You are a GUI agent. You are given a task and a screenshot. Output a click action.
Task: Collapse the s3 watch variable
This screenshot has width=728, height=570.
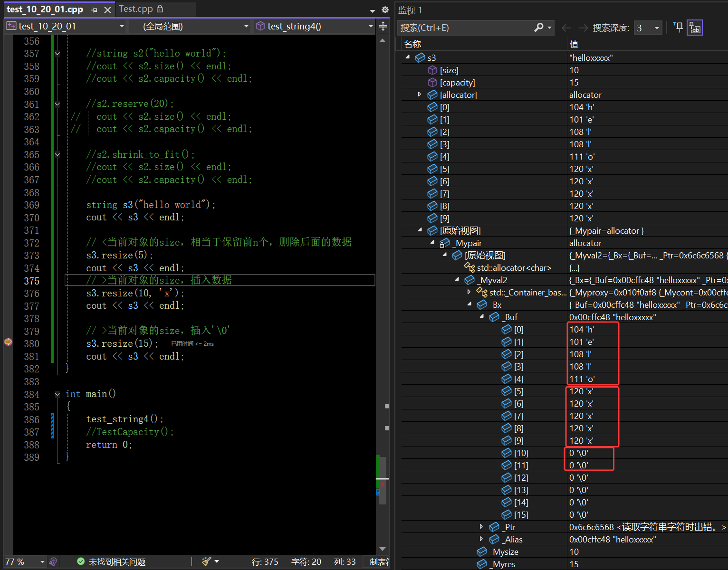point(408,57)
